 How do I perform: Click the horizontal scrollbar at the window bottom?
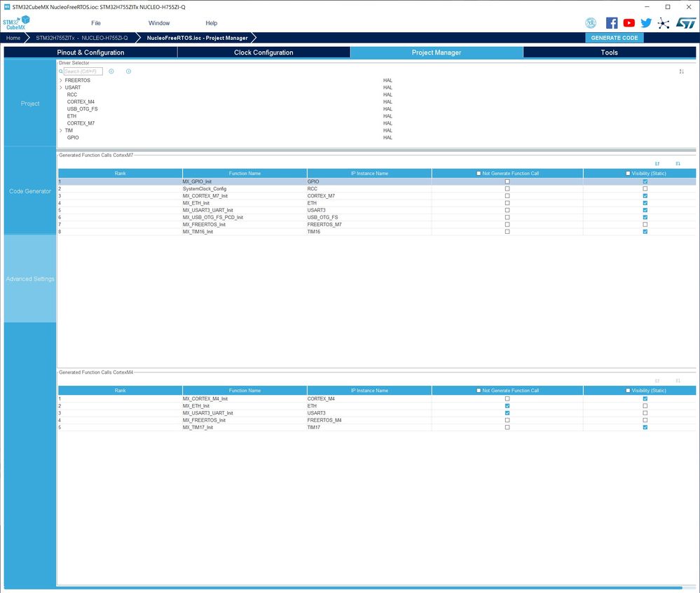(343, 588)
